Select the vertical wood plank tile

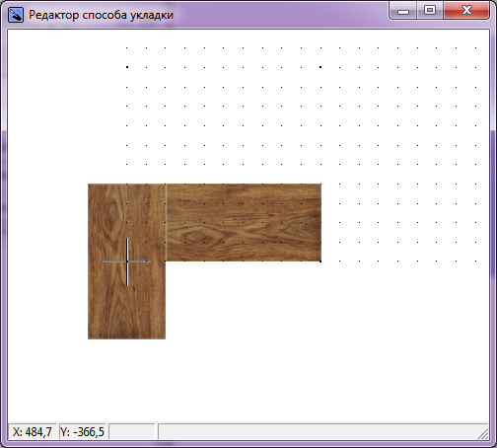[x=126, y=261]
